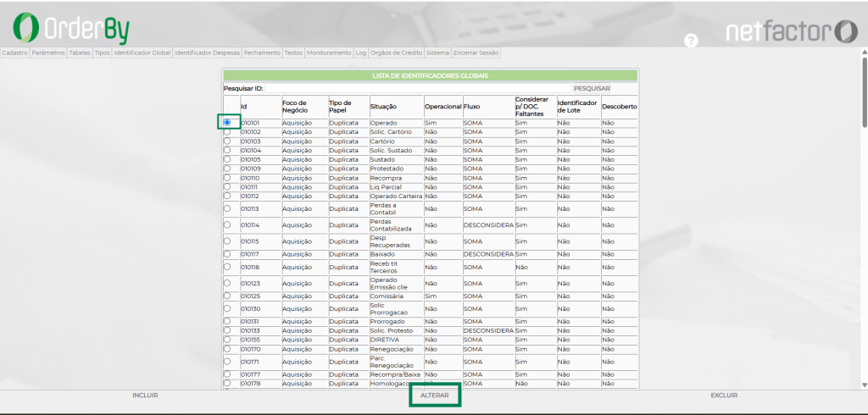Click the Operacional column header
The height and width of the screenshot is (415, 868).
(x=442, y=107)
